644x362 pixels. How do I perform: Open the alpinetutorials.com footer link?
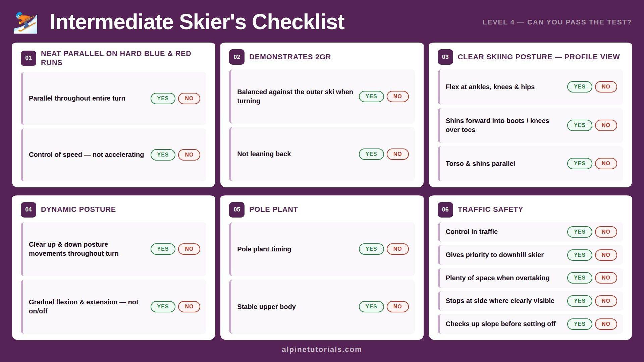322,350
